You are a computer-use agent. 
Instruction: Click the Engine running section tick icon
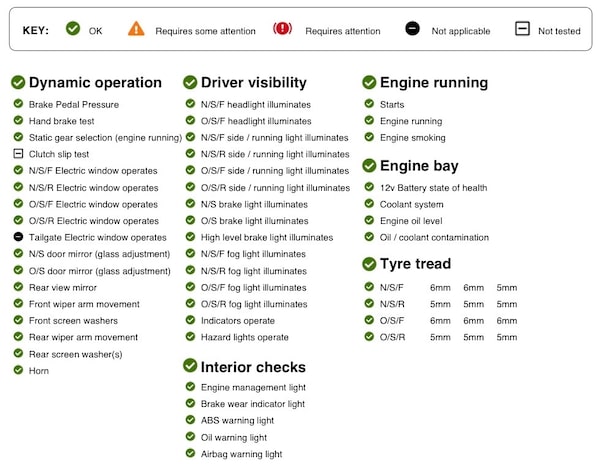click(369, 82)
